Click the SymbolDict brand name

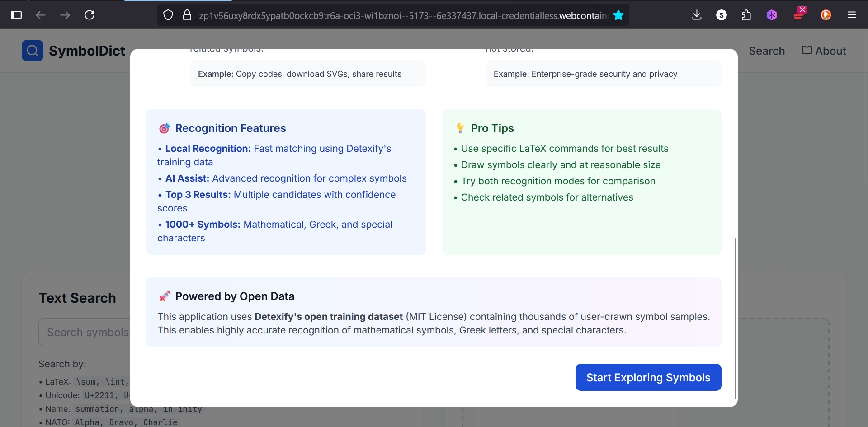pyautogui.click(x=87, y=51)
